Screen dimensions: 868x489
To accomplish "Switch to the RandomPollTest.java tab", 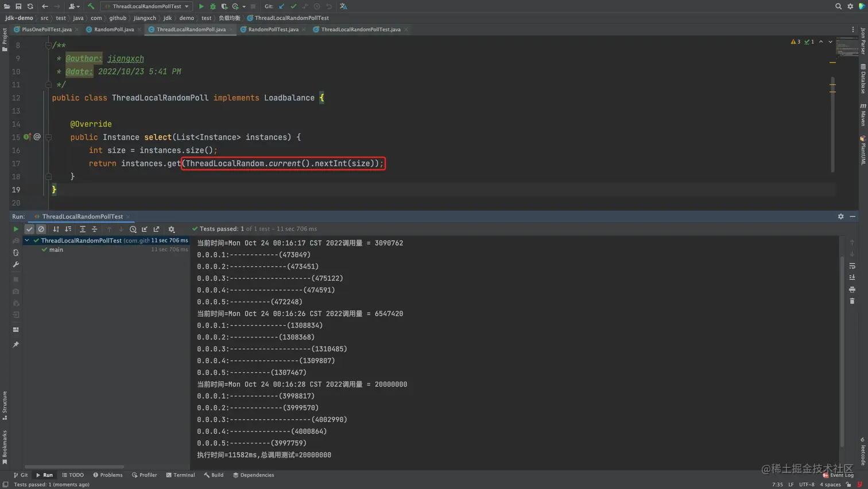I will pos(273,29).
